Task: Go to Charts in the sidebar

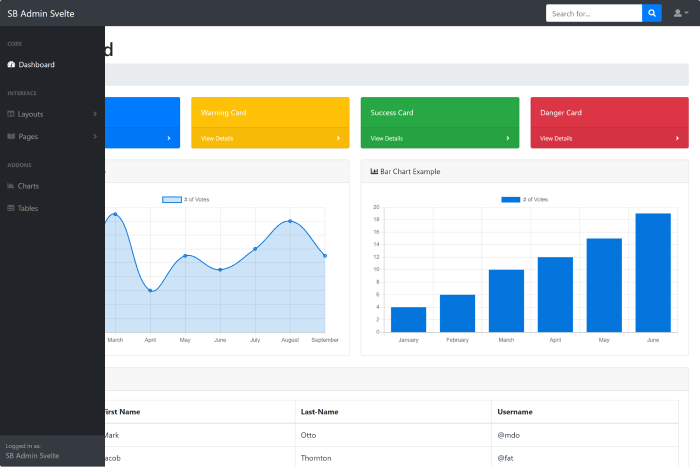Action: pos(52,186)
